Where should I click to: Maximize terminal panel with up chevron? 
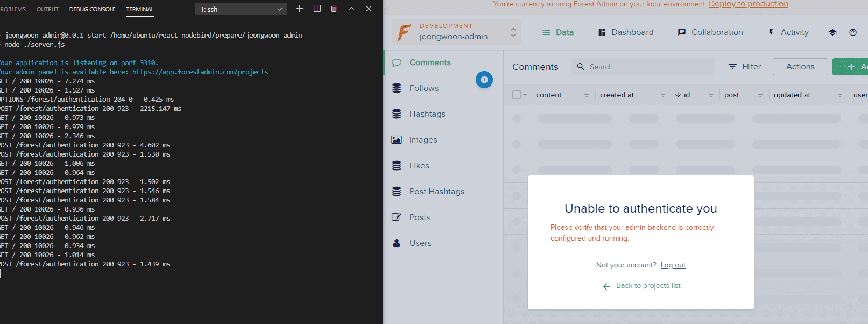351,9
